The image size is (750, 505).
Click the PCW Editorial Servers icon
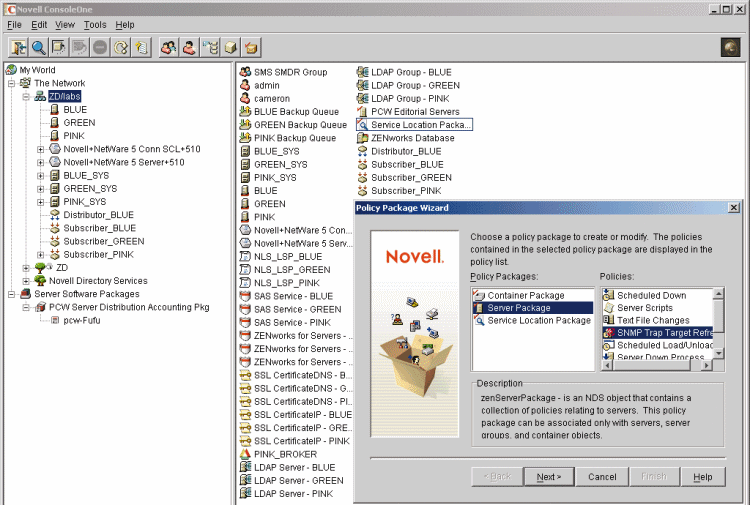click(362, 111)
